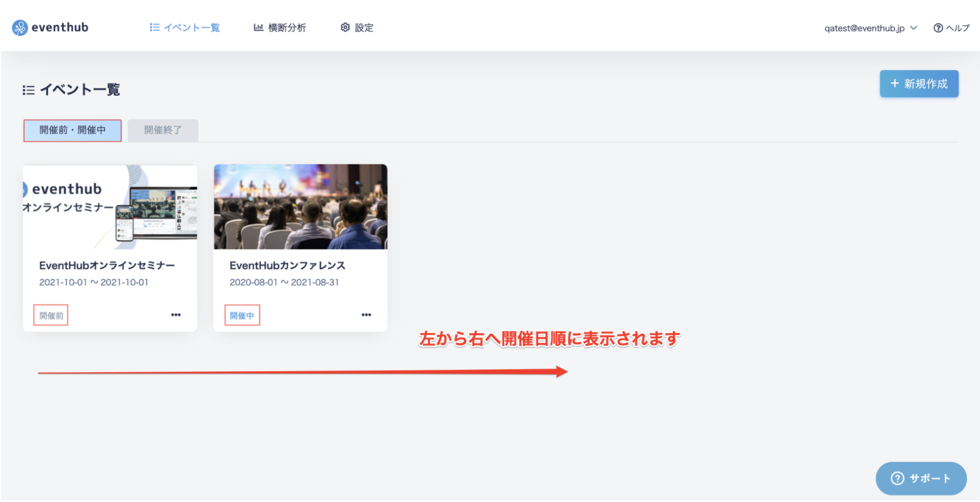This screenshot has width=980, height=502.
Task: Open the 設定 navigation item
Action: coord(357,28)
